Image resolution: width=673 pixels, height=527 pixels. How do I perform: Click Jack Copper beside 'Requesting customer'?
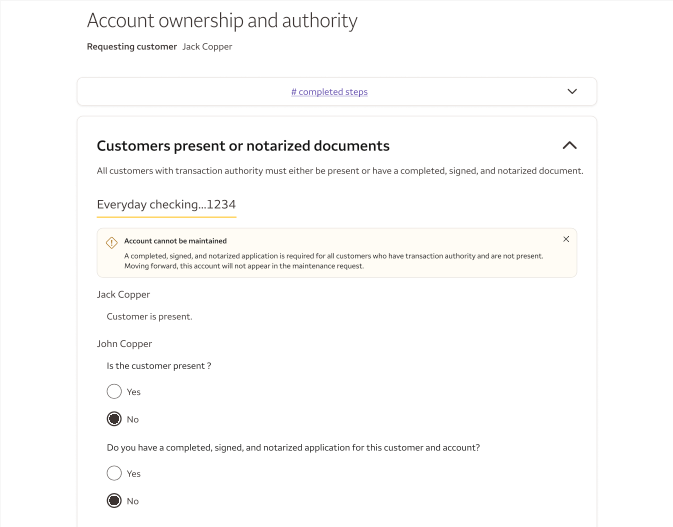207,47
